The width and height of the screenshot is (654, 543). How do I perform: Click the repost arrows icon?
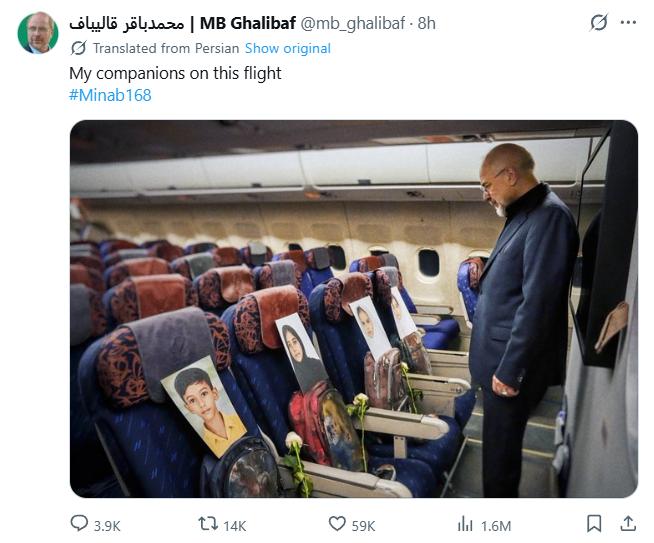[207, 524]
